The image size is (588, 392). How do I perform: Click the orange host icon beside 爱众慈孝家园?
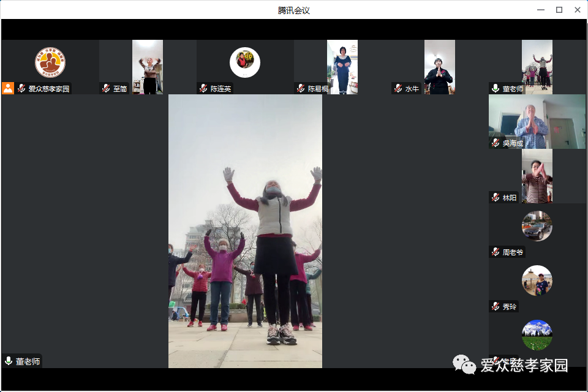tap(8, 88)
